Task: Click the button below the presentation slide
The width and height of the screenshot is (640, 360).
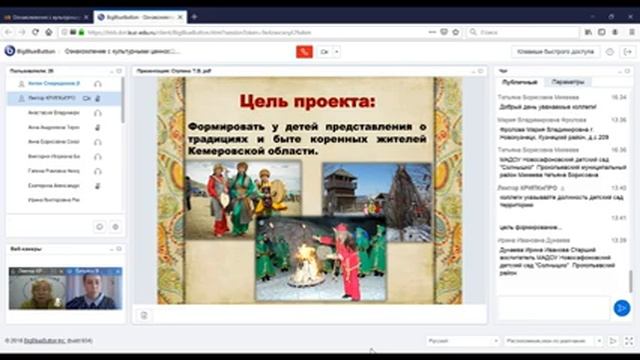Action: (144, 315)
